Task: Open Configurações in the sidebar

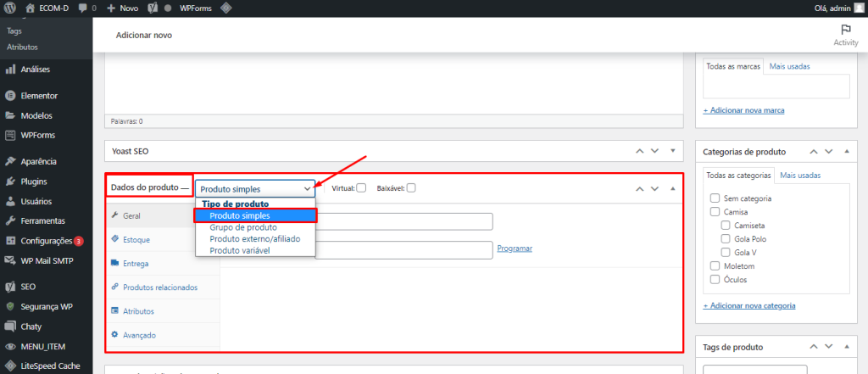Action: click(x=47, y=241)
